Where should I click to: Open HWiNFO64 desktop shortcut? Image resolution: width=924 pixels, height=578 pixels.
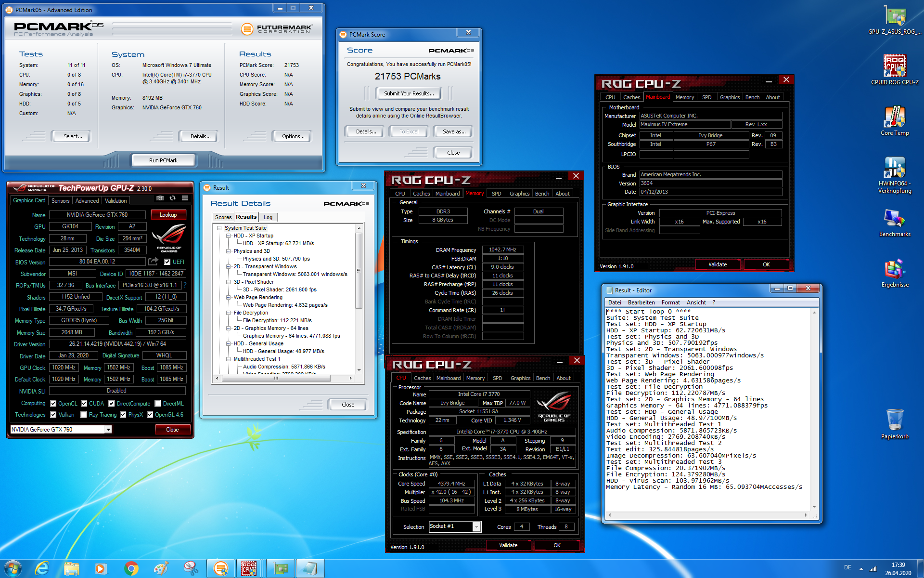[895, 174]
